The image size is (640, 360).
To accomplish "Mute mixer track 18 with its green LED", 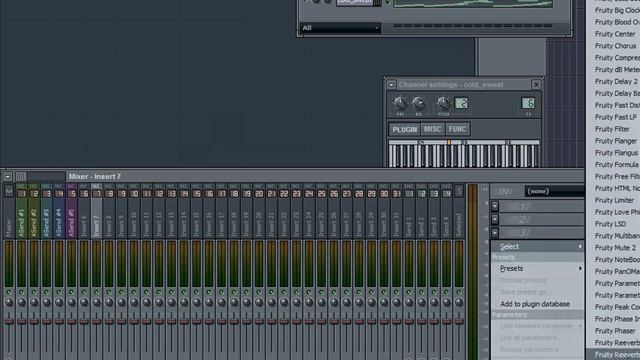I will point(234,292).
